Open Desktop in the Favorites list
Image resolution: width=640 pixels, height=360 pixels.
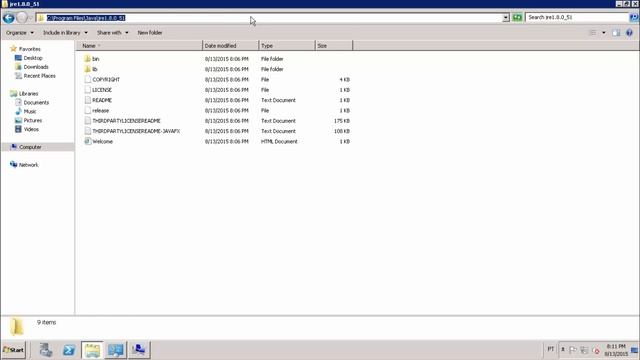pyautogui.click(x=33, y=58)
